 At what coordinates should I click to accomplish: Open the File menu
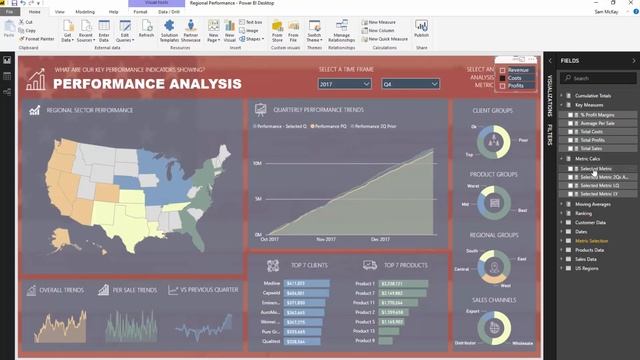point(9,12)
